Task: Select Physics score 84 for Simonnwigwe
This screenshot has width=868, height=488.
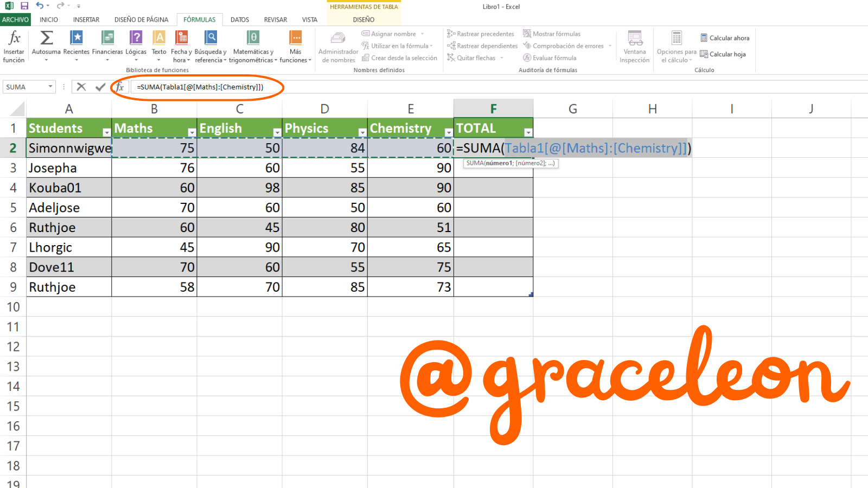Action: 324,148
